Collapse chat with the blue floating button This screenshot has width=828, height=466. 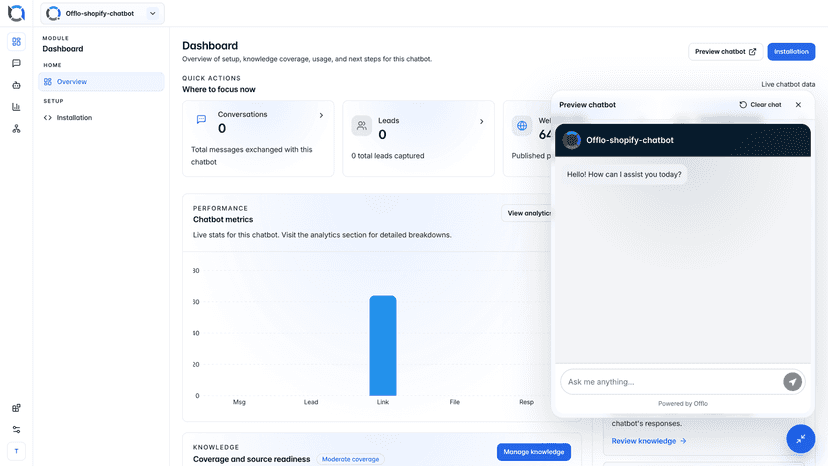tap(801, 439)
